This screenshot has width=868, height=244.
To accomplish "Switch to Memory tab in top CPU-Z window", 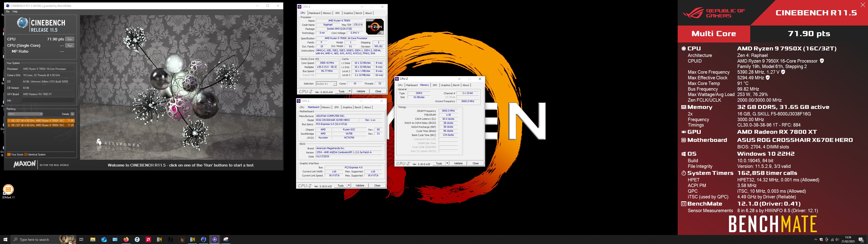I will 327,13.
